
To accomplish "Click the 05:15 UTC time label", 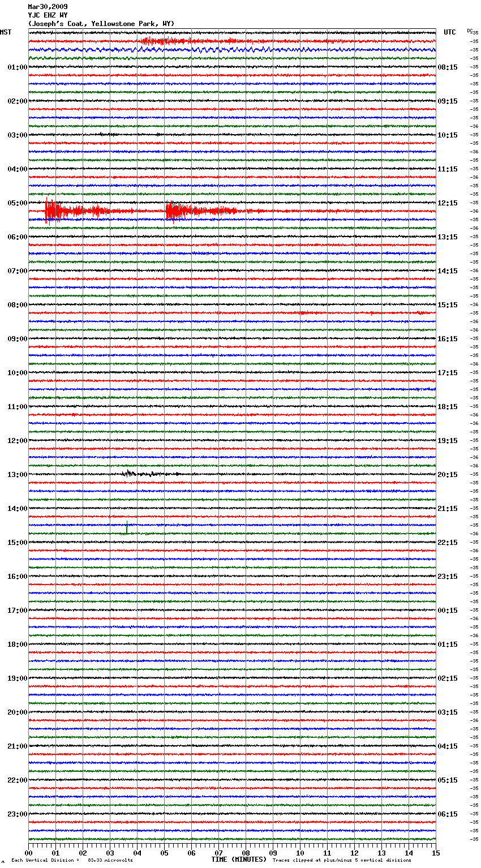I will tap(448, 780).
